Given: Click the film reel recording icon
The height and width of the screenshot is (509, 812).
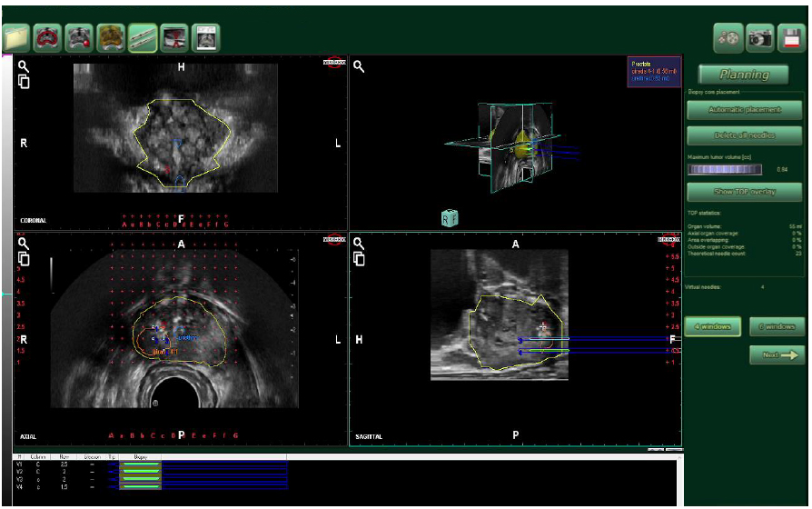Looking at the screenshot, I should click(728, 37).
